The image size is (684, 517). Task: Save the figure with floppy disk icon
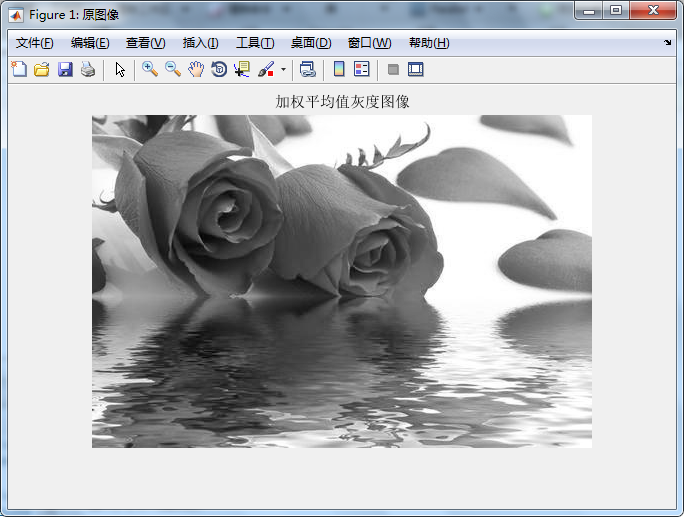[65, 69]
